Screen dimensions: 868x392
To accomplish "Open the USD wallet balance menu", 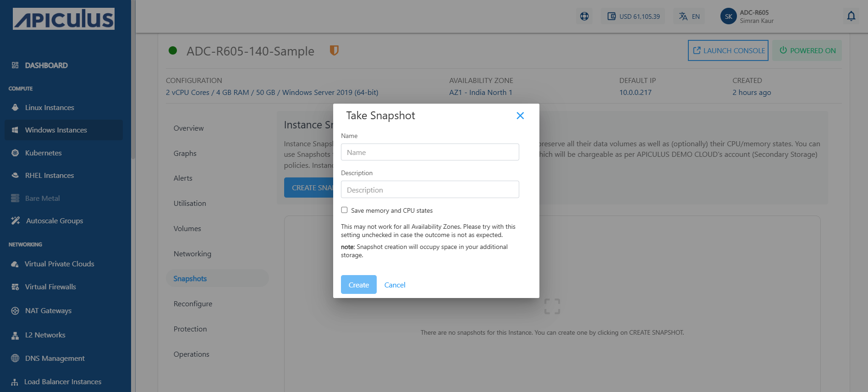I will click(x=633, y=17).
